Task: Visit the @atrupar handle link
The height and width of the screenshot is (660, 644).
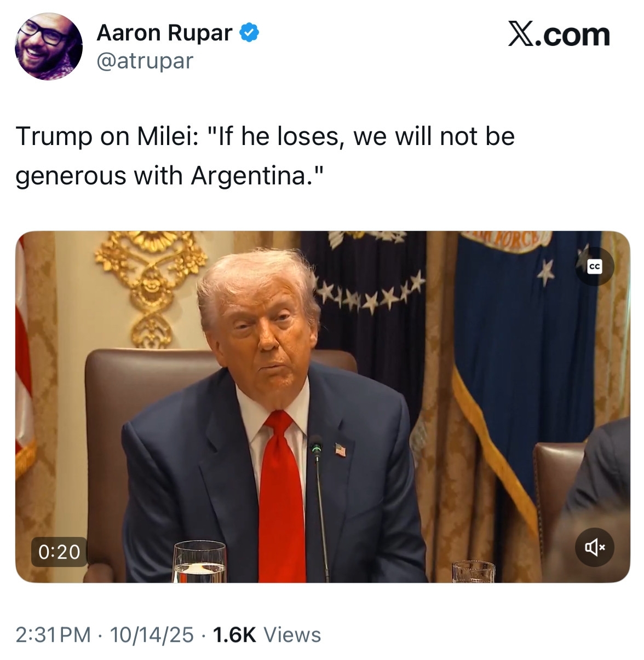Action: 145,61
